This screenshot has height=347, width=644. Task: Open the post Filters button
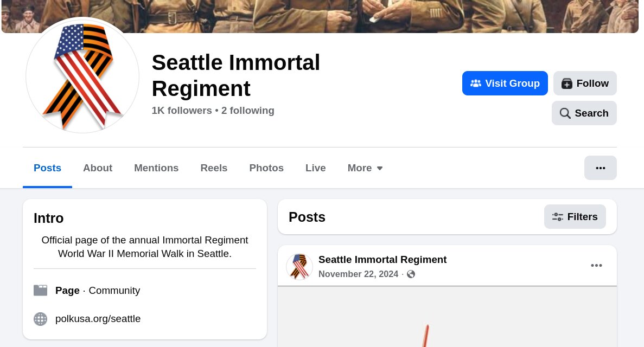(x=575, y=217)
